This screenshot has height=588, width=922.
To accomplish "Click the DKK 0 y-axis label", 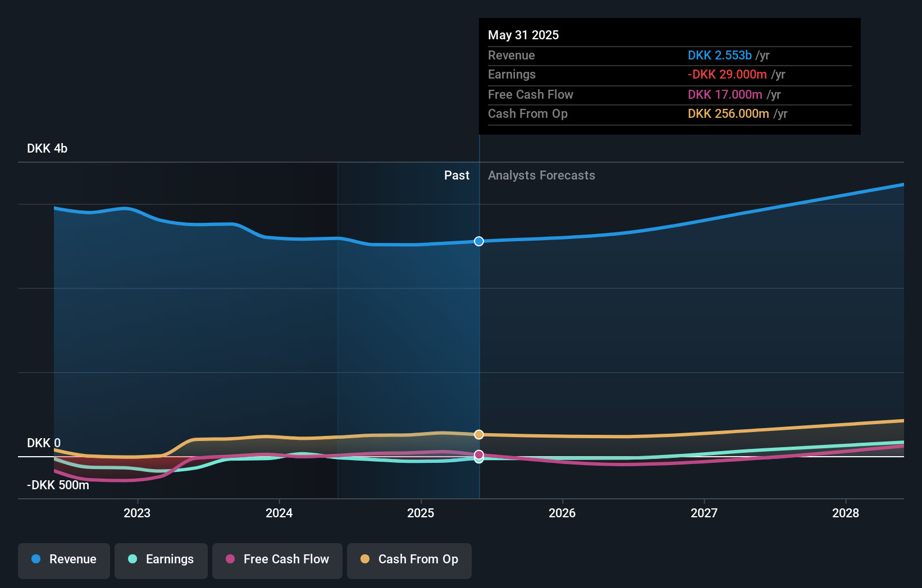I will tap(44, 443).
